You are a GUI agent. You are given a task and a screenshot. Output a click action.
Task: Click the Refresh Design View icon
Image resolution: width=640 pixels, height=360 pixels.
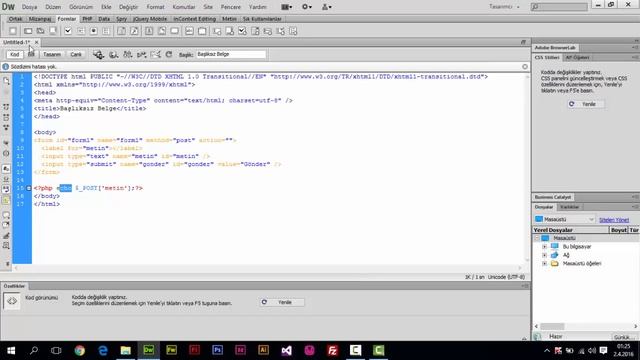click(169, 54)
